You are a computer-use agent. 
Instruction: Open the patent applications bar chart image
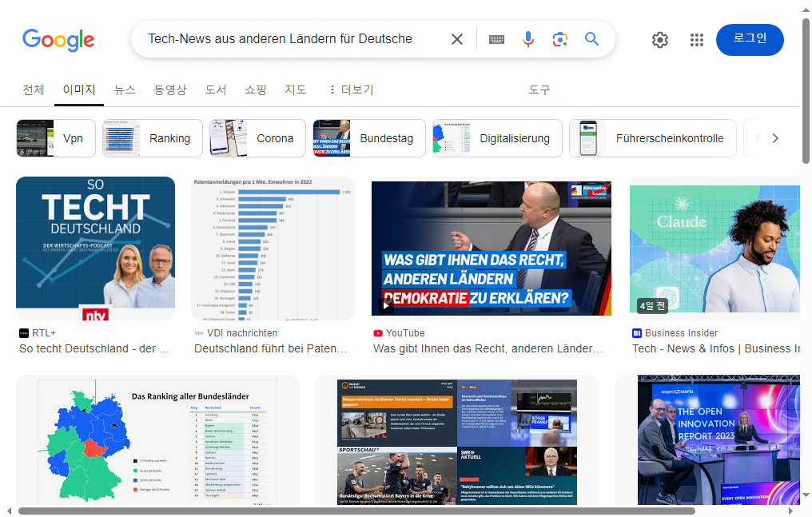273,249
